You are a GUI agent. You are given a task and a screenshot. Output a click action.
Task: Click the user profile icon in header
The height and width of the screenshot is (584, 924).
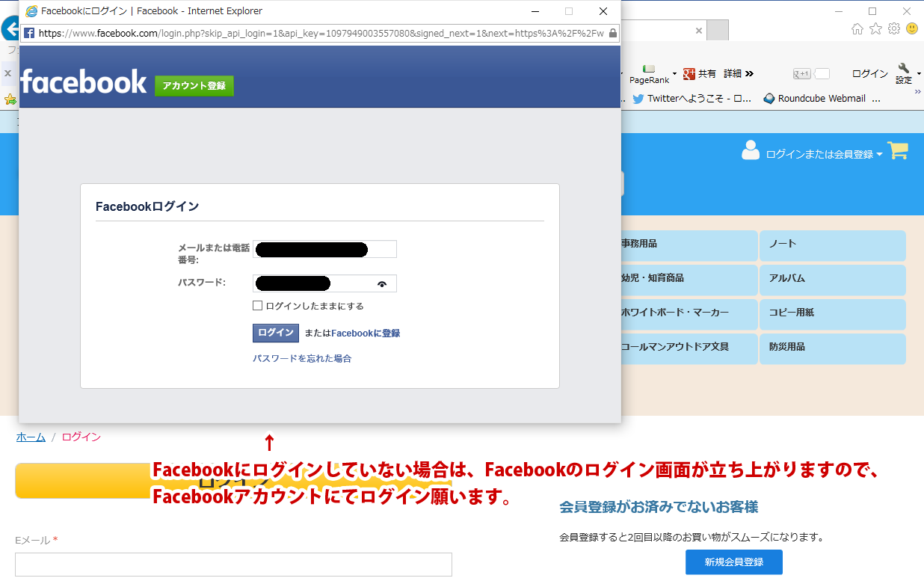(x=750, y=151)
